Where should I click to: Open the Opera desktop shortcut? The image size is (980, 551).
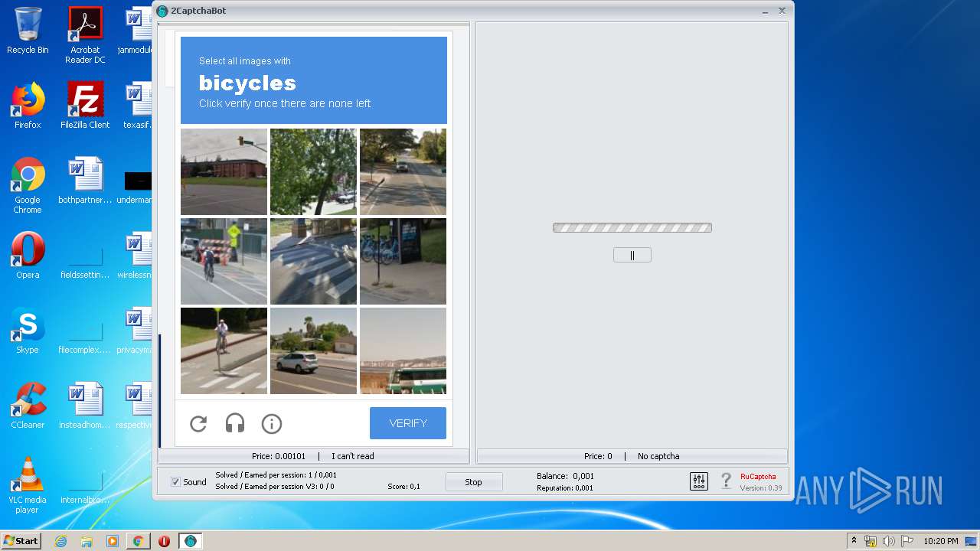[x=28, y=256]
